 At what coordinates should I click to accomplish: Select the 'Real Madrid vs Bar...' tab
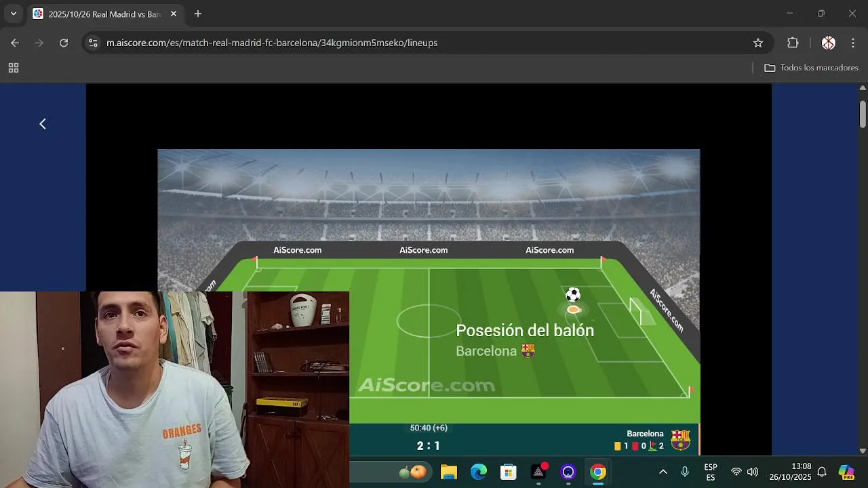click(104, 14)
